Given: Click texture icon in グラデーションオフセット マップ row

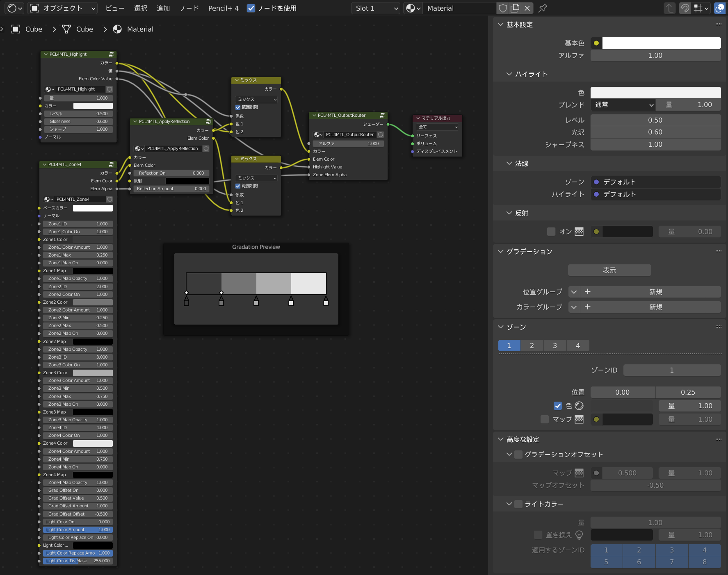Looking at the screenshot, I should [x=579, y=473].
